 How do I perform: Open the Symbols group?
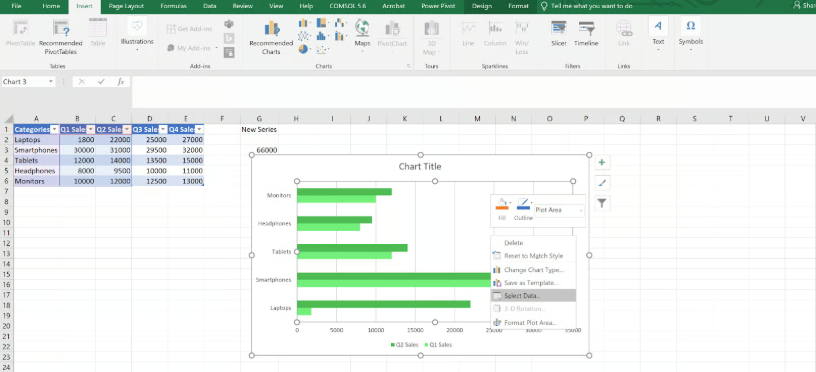(x=691, y=34)
